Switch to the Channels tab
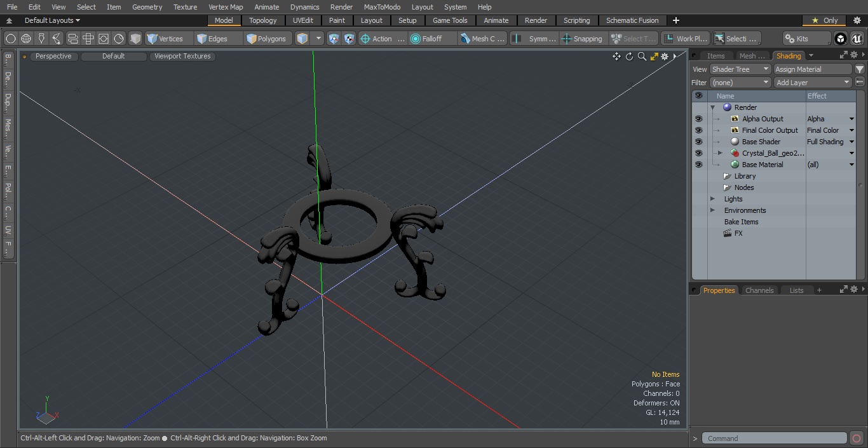The image size is (868, 448). (x=759, y=290)
